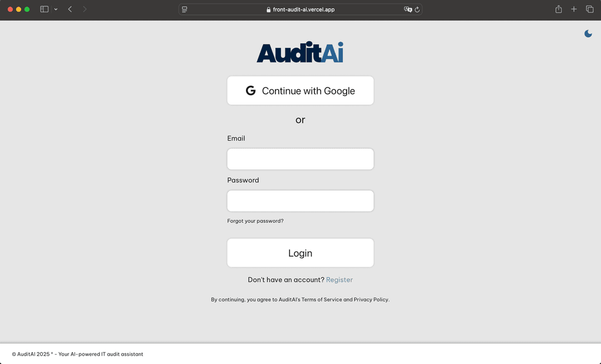Click Forgot your password link
601x364 pixels.
click(255, 220)
